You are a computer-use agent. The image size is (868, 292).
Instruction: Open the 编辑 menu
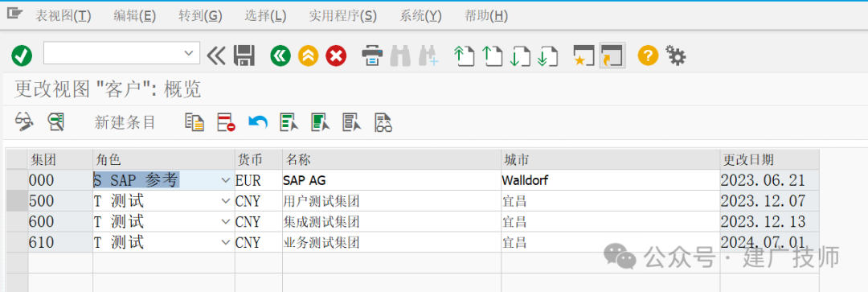coord(134,16)
